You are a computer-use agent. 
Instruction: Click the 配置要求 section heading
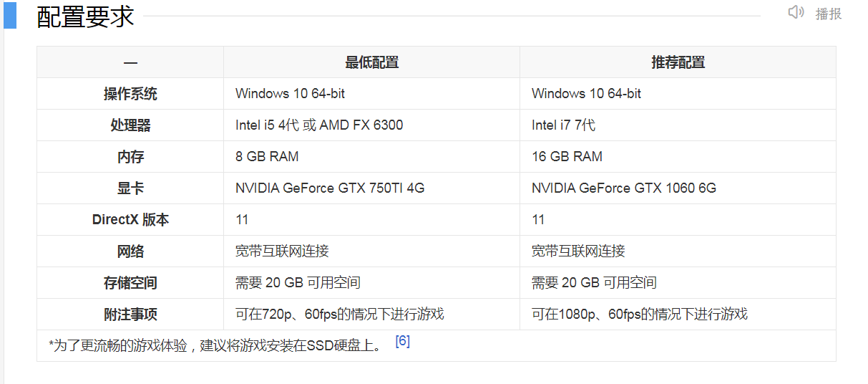pos(85,16)
